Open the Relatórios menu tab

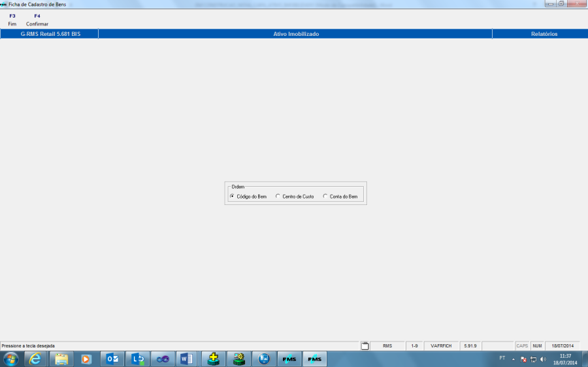(544, 34)
